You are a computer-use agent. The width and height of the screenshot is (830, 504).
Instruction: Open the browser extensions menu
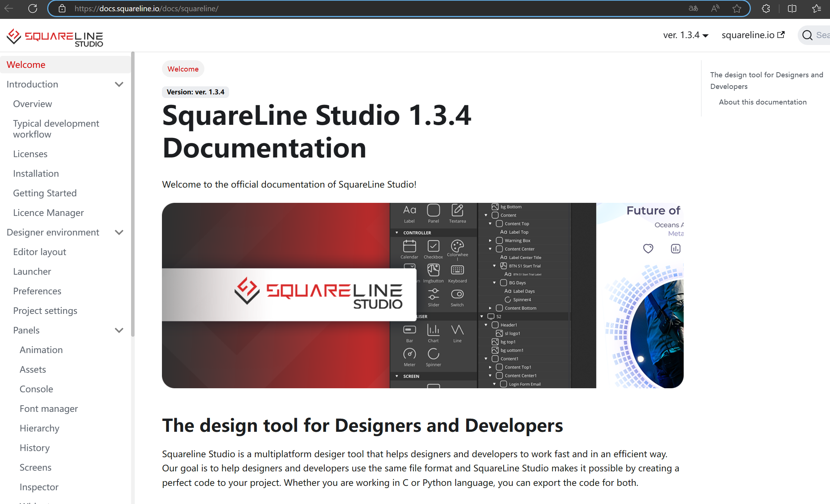[766, 9]
